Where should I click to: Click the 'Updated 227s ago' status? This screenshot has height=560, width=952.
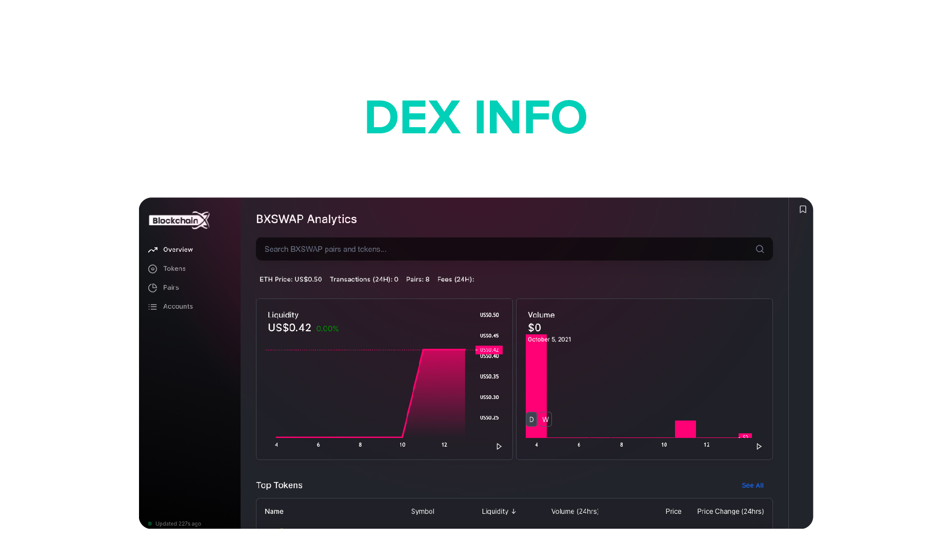(x=178, y=524)
